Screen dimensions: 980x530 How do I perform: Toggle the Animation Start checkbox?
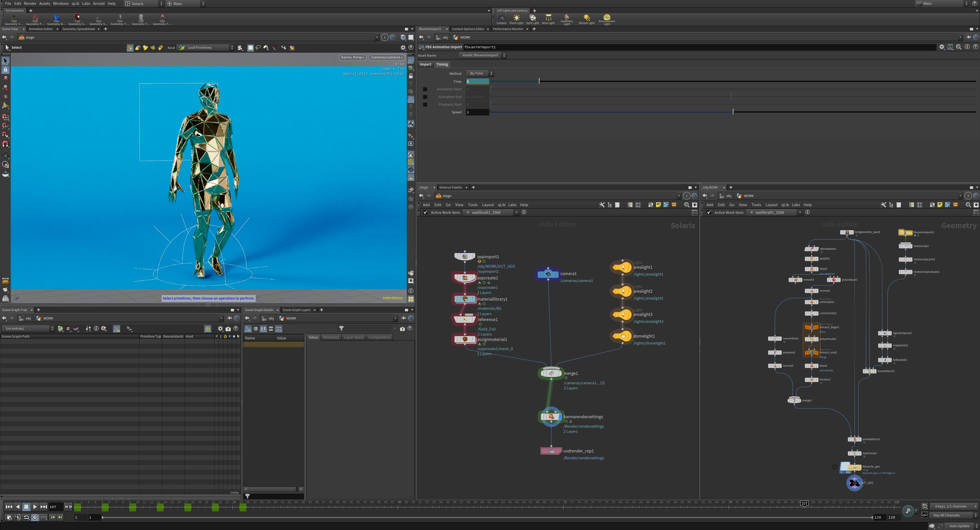[425, 89]
